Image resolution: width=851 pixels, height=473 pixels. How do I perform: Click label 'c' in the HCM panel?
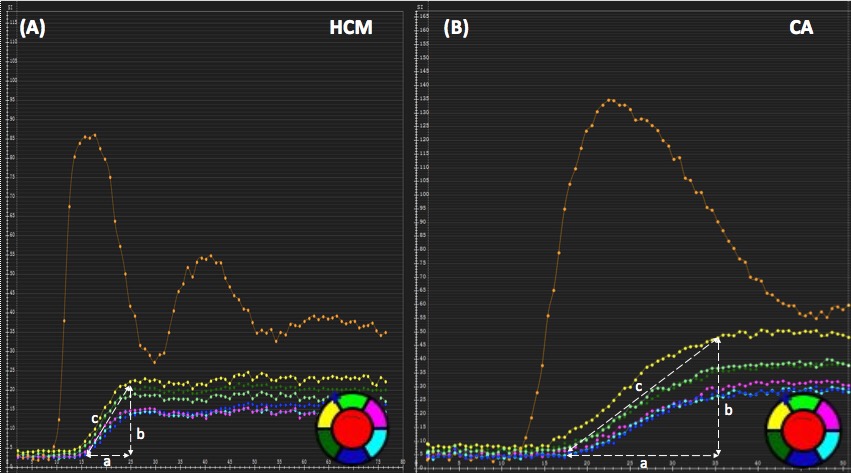[94, 418]
